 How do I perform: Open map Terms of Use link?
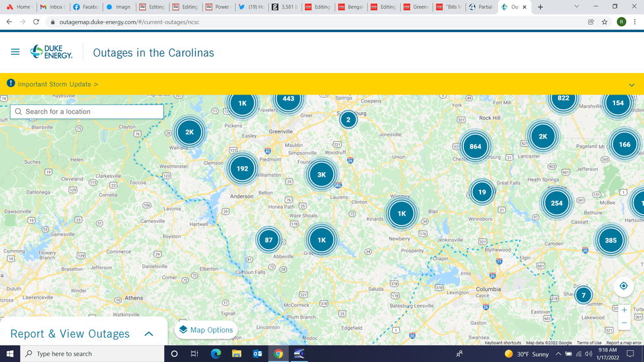click(589, 343)
